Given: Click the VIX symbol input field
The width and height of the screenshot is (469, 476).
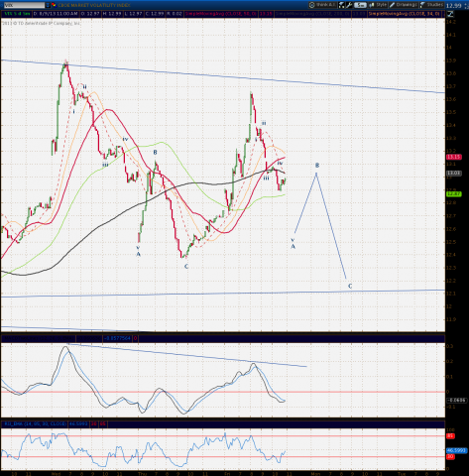Looking at the screenshot, I should 24,5.
